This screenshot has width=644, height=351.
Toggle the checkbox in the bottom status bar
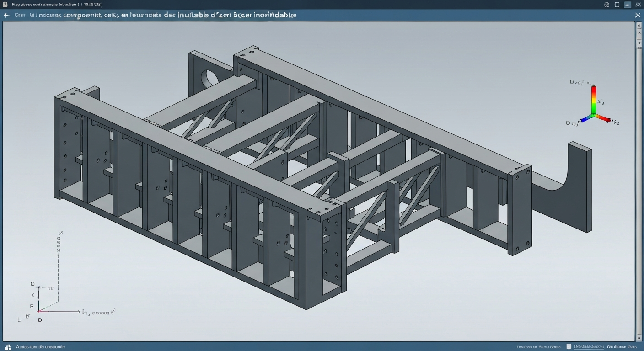(569, 346)
